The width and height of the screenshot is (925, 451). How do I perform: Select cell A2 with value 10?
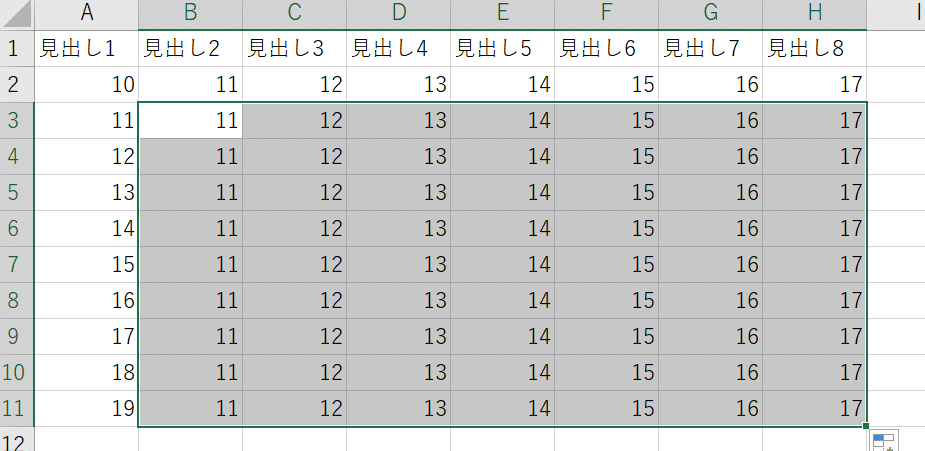[87, 85]
